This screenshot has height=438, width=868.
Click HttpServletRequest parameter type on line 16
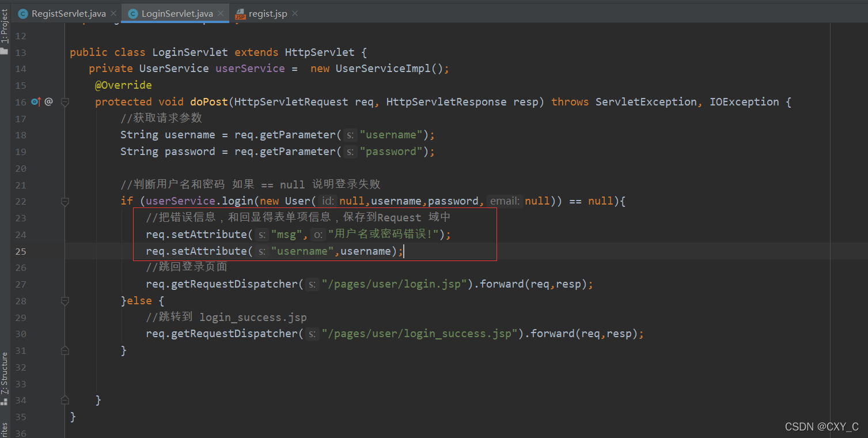point(291,102)
